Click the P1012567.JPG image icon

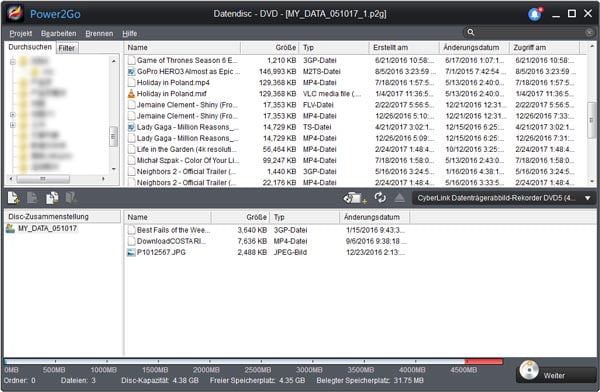pyautogui.click(x=131, y=252)
